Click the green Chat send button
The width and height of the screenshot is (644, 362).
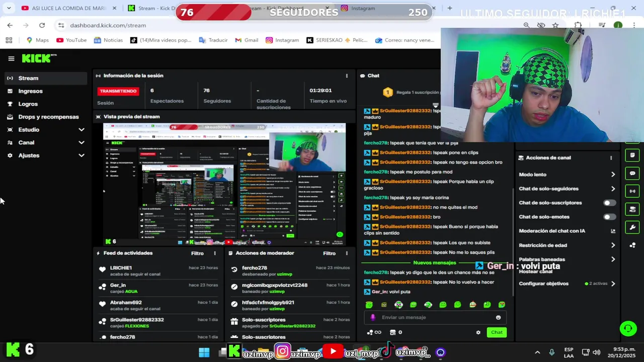point(497,332)
